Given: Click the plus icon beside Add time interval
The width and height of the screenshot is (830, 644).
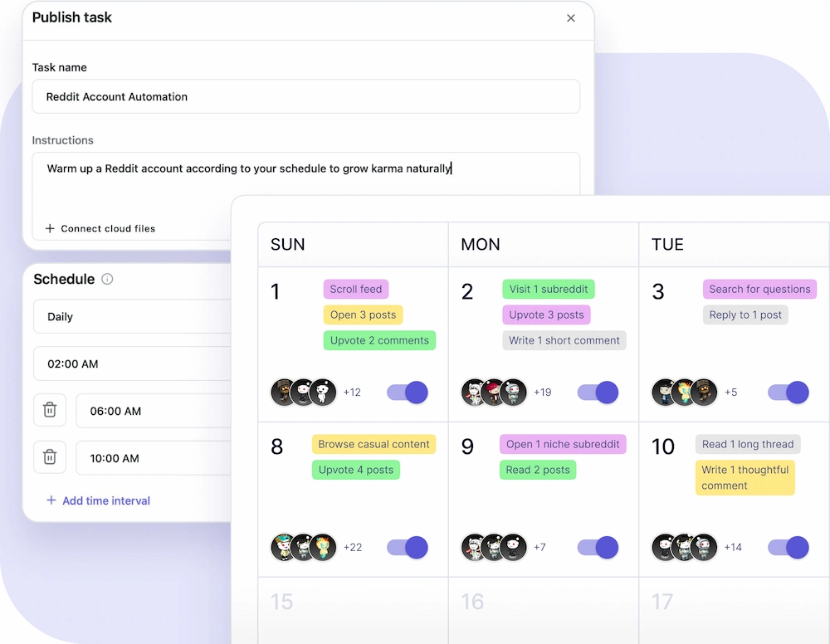Looking at the screenshot, I should coord(50,500).
